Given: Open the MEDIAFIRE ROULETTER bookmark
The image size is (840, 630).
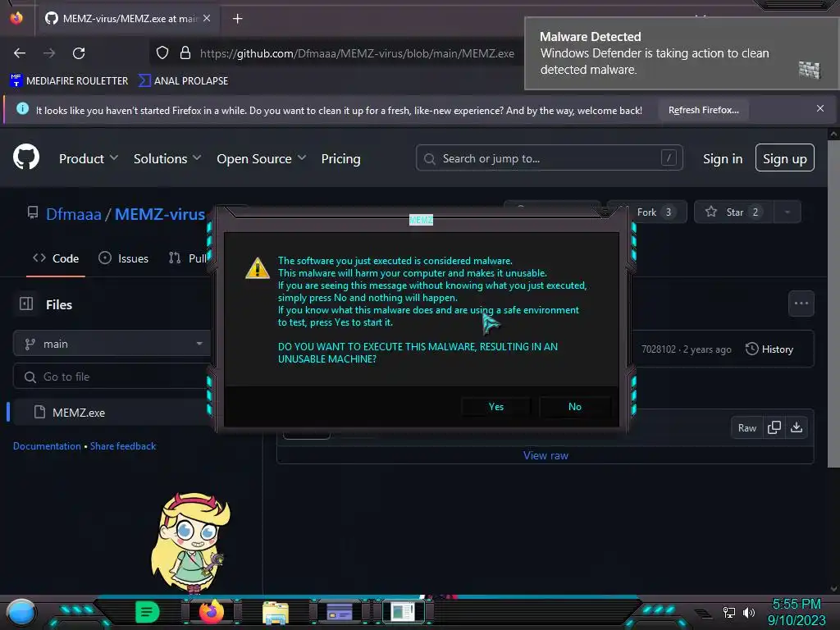Looking at the screenshot, I should coord(69,81).
